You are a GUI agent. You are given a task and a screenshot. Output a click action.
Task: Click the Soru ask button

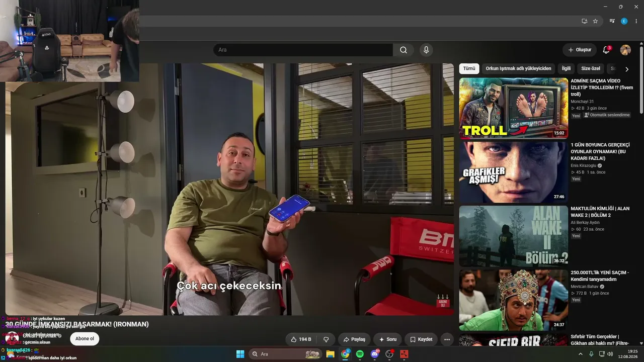coord(388,339)
